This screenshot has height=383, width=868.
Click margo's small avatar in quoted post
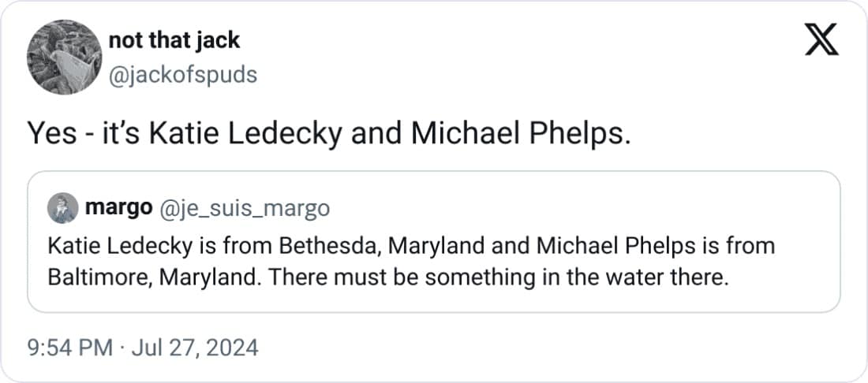(63, 208)
